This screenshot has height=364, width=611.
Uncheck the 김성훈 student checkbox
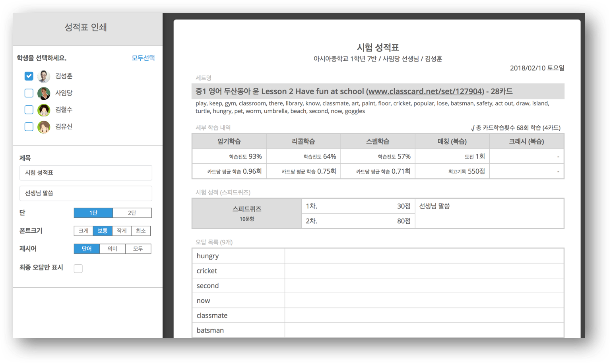(29, 76)
